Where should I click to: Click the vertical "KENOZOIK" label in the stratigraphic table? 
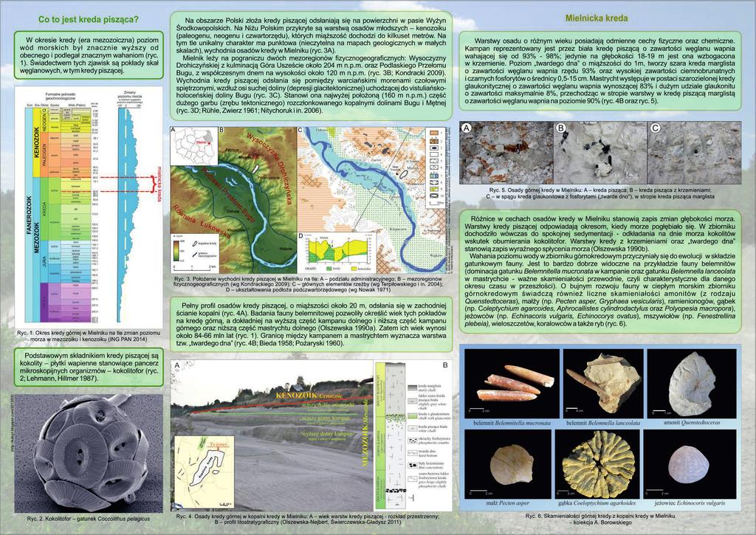point(37,142)
